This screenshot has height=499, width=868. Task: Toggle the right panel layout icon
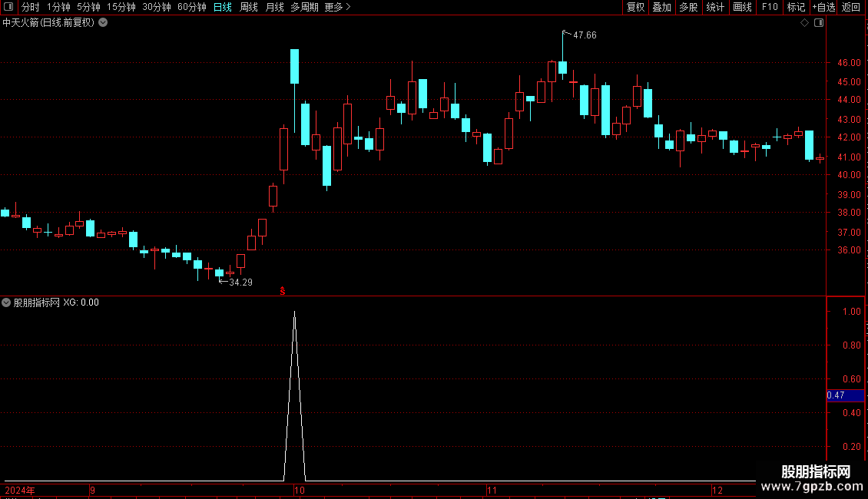(819, 23)
